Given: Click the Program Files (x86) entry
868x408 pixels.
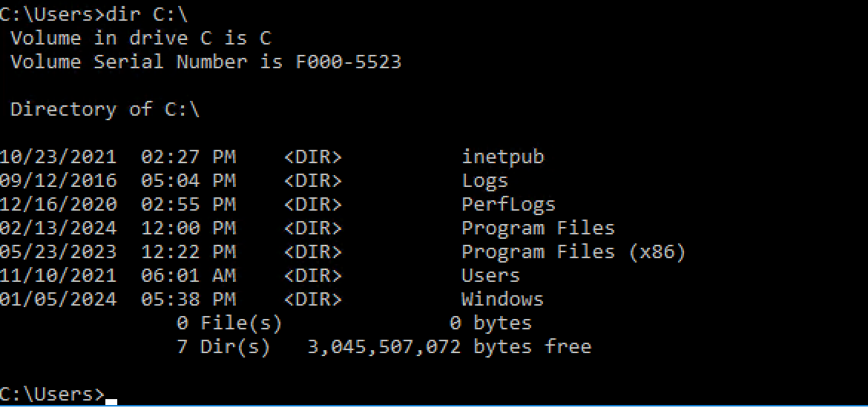Looking at the screenshot, I should [573, 252].
